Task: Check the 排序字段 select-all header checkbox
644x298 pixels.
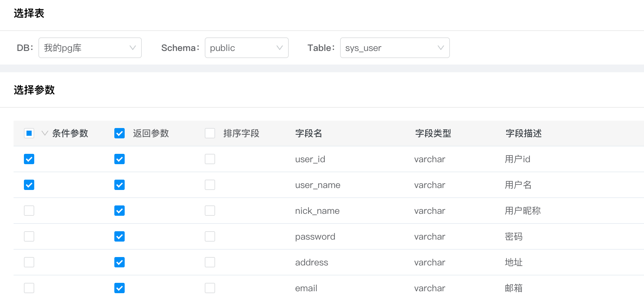Action: tap(210, 133)
